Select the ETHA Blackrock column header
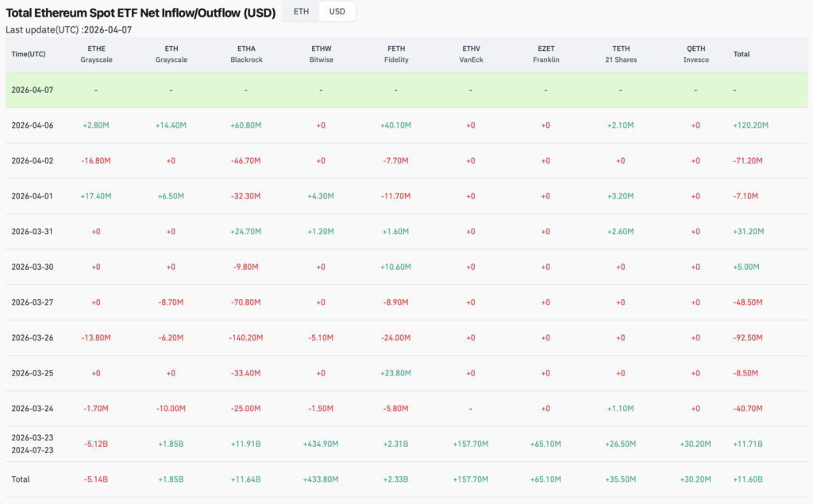813x504 pixels. coord(245,54)
